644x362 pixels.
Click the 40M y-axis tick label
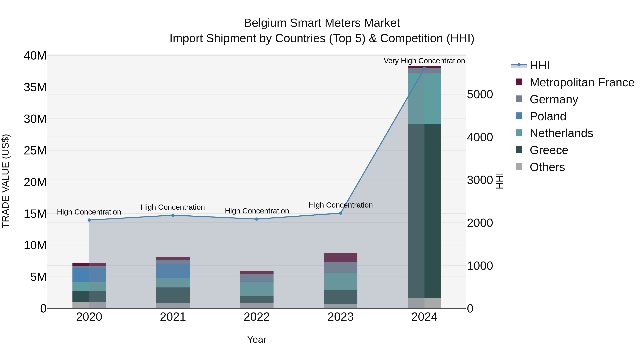click(x=35, y=55)
